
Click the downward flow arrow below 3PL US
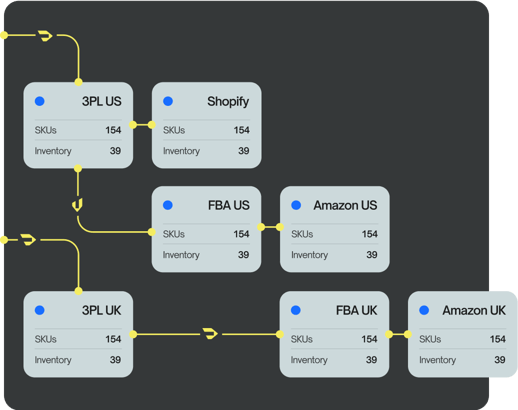pyautogui.click(x=77, y=205)
